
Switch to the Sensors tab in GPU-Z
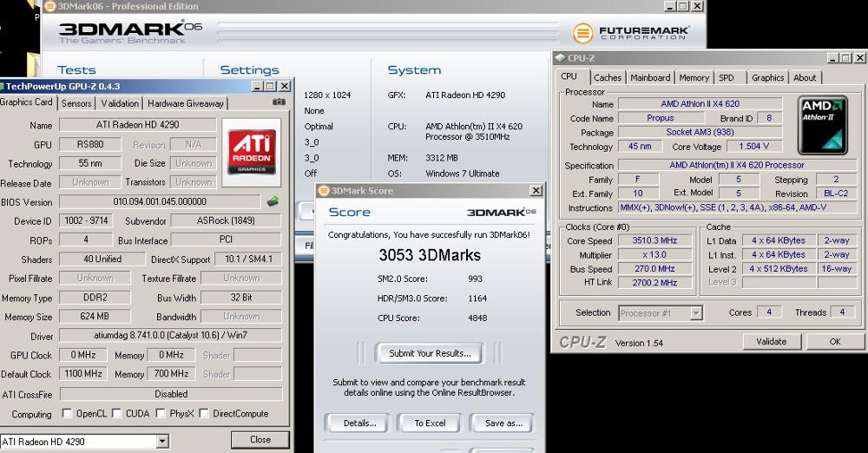[76, 103]
